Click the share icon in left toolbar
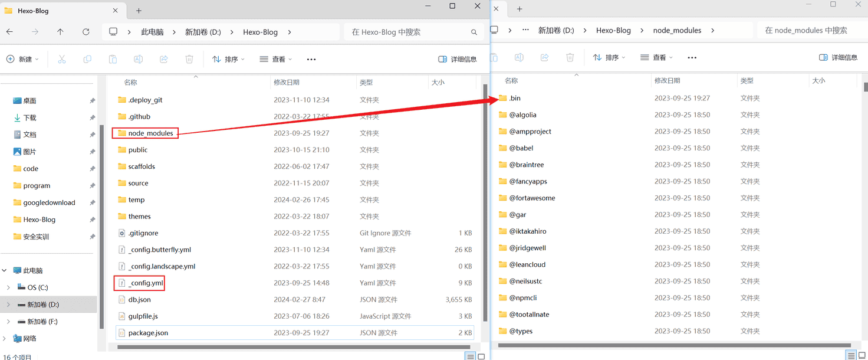The image size is (868, 360). pos(164,59)
